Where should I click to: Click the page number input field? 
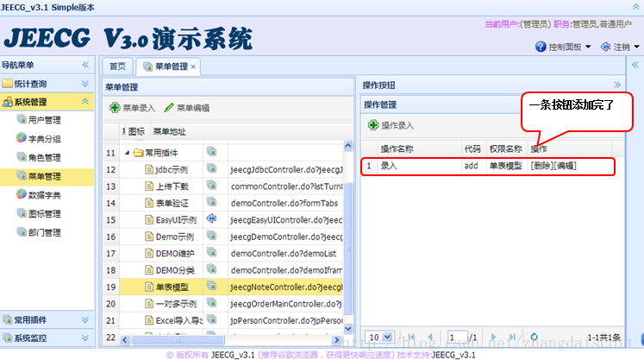pos(457,338)
